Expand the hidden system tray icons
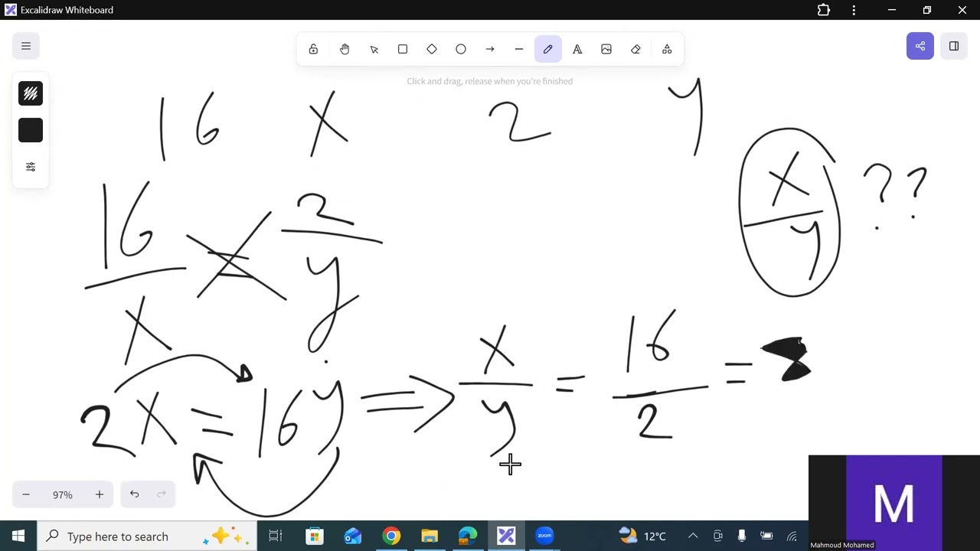Viewport: 980px width, 551px height. click(x=693, y=536)
